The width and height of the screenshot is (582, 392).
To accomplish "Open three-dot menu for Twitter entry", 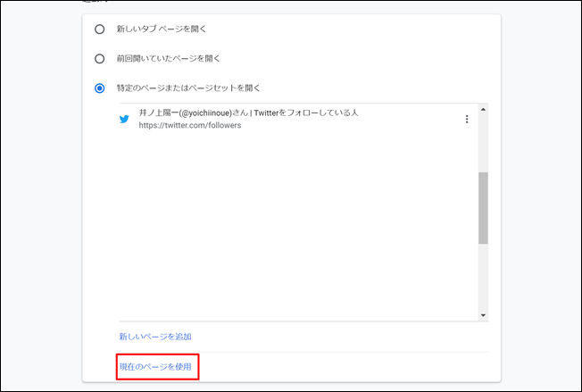I will pyautogui.click(x=467, y=119).
